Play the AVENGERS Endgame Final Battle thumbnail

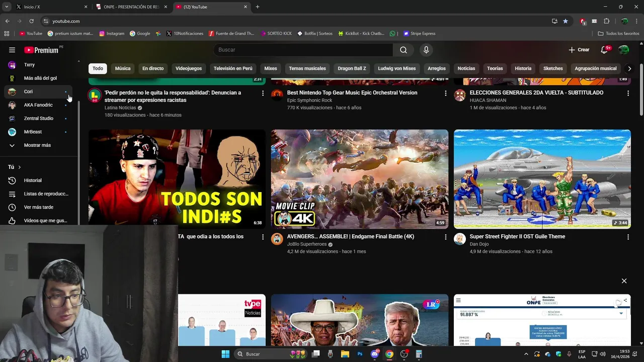click(x=360, y=179)
